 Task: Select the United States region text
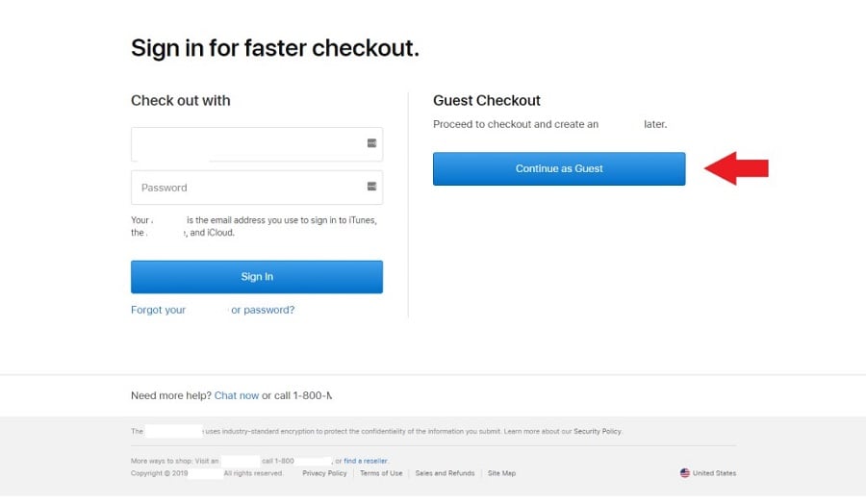pos(714,473)
